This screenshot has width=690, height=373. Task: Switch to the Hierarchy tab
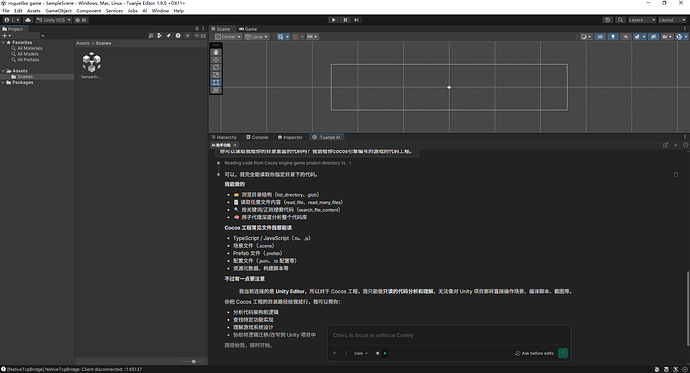pos(224,137)
